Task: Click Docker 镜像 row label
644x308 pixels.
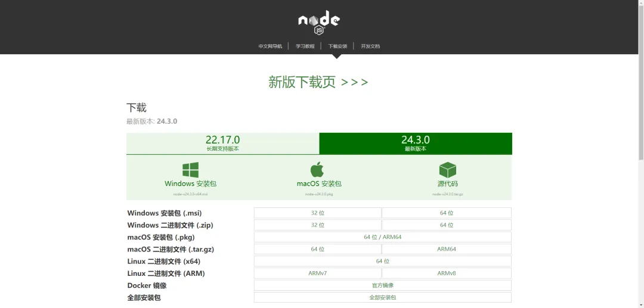Action: pyautogui.click(x=147, y=285)
